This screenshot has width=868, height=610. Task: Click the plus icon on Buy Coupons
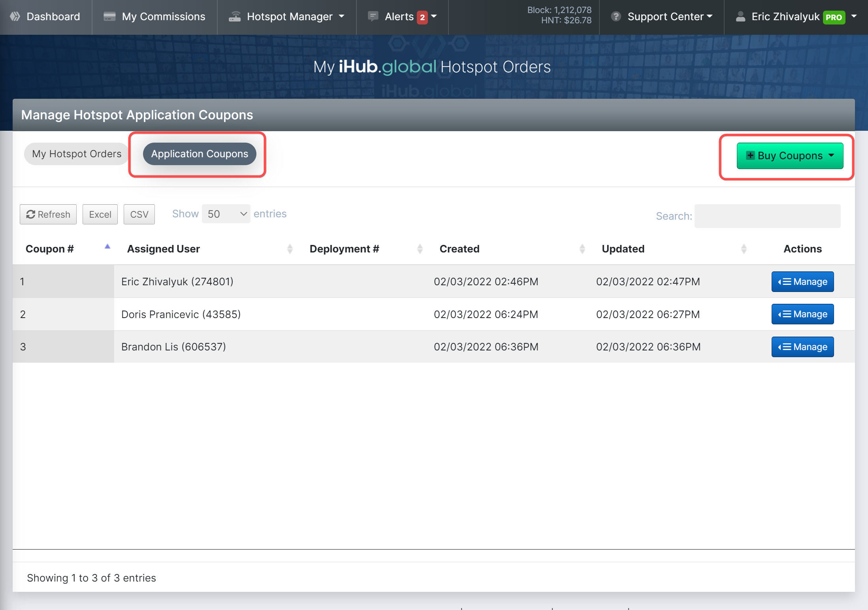[x=750, y=155]
